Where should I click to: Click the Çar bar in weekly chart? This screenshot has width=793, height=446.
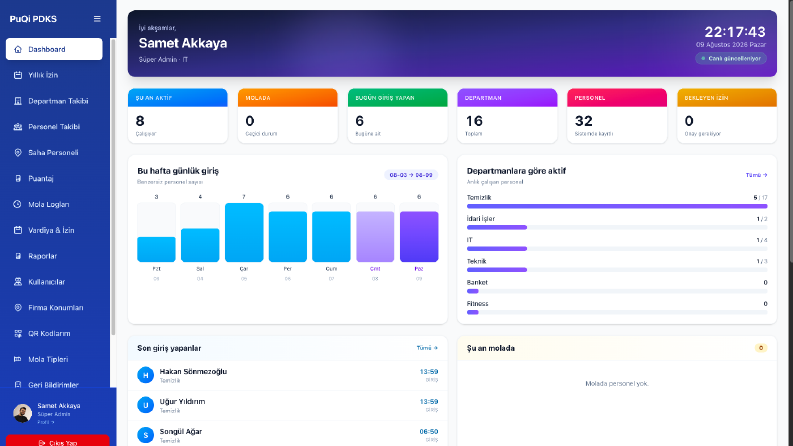244,233
